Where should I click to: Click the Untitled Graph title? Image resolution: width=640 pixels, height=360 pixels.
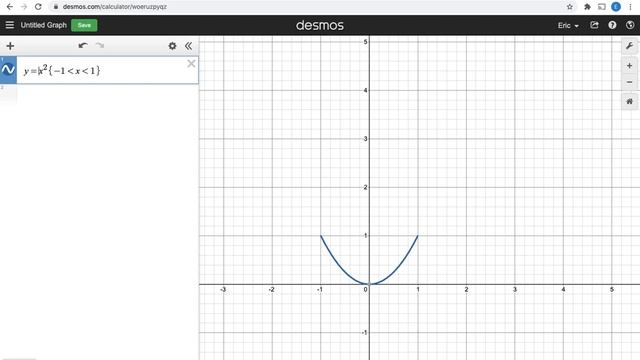point(43,25)
